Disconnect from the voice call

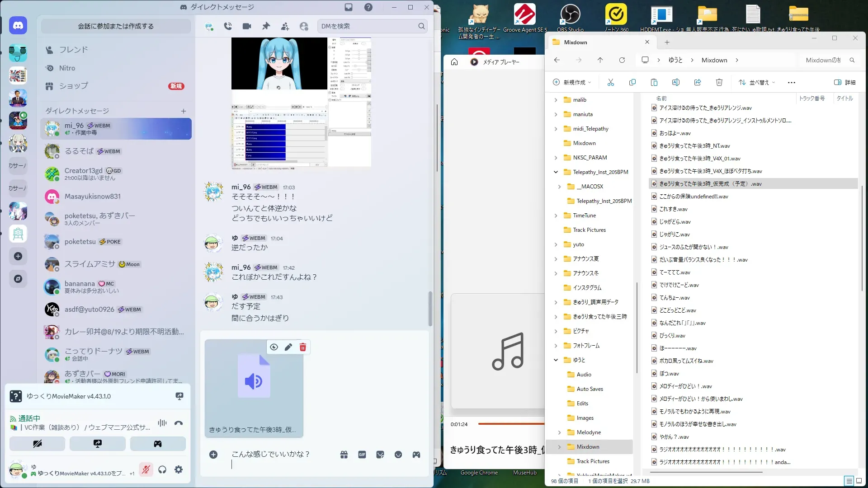click(x=179, y=423)
